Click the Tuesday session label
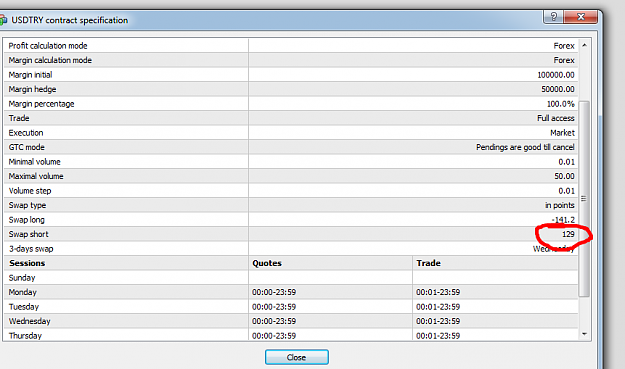The width and height of the screenshot is (625, 369). coord(24,307)
